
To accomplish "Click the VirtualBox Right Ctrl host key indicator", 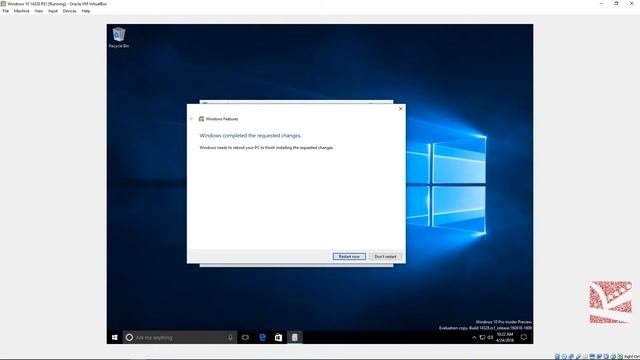I will click(632, 357).
